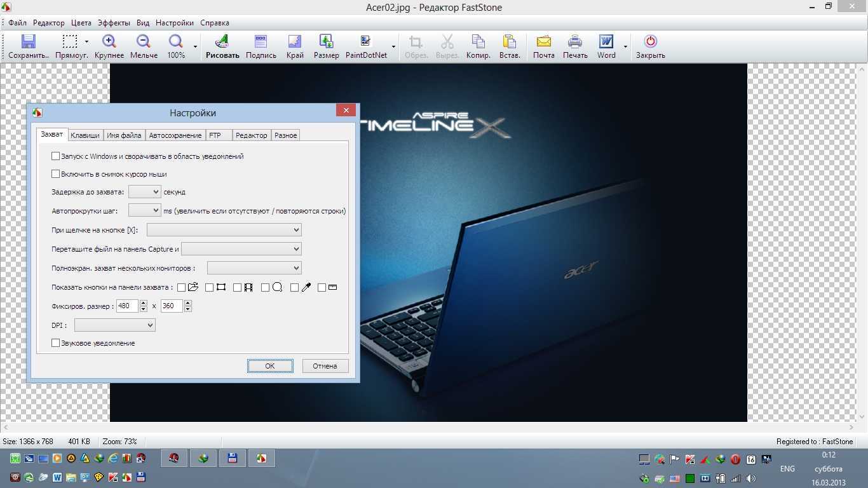Click the FastStone icon in the title bar
The width and height of the screenshot is (868, 488).
(7, 7)
